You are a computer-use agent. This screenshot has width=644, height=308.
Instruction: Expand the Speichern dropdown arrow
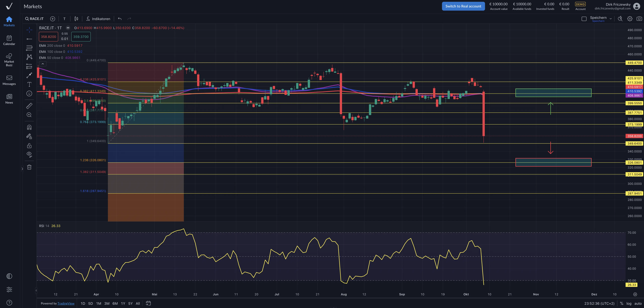610,19
